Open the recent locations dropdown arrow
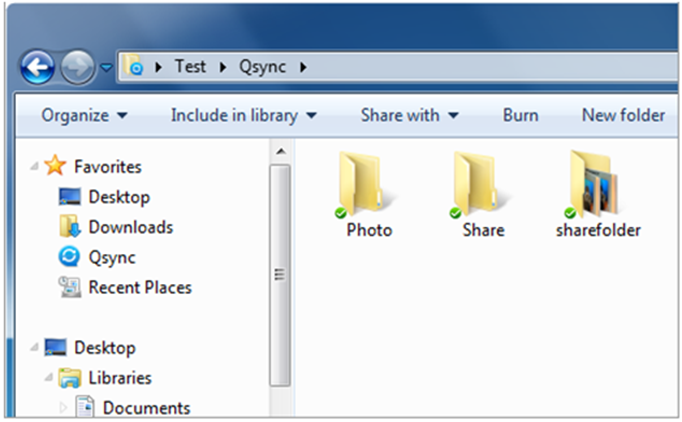 106,67
